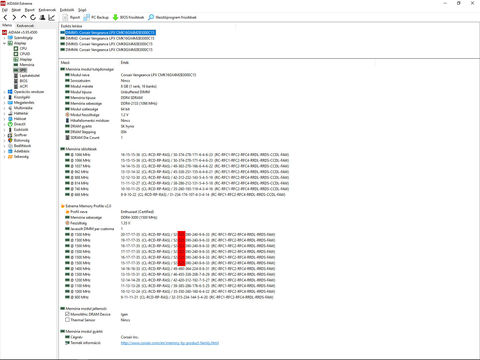
Task: Click the Adatbázis tree icon
Action: point(10,151)
